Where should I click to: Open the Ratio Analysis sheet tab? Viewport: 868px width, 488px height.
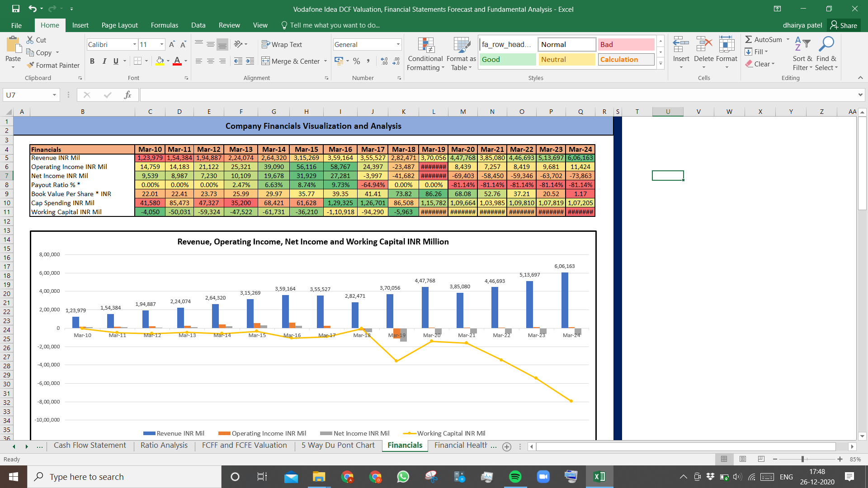pos(164,446)
